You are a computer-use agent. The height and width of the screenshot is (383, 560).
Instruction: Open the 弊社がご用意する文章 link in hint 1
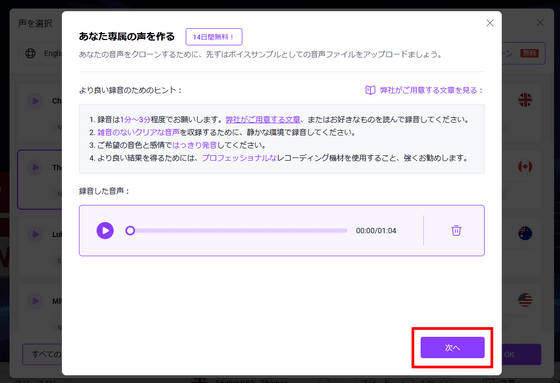262,119
